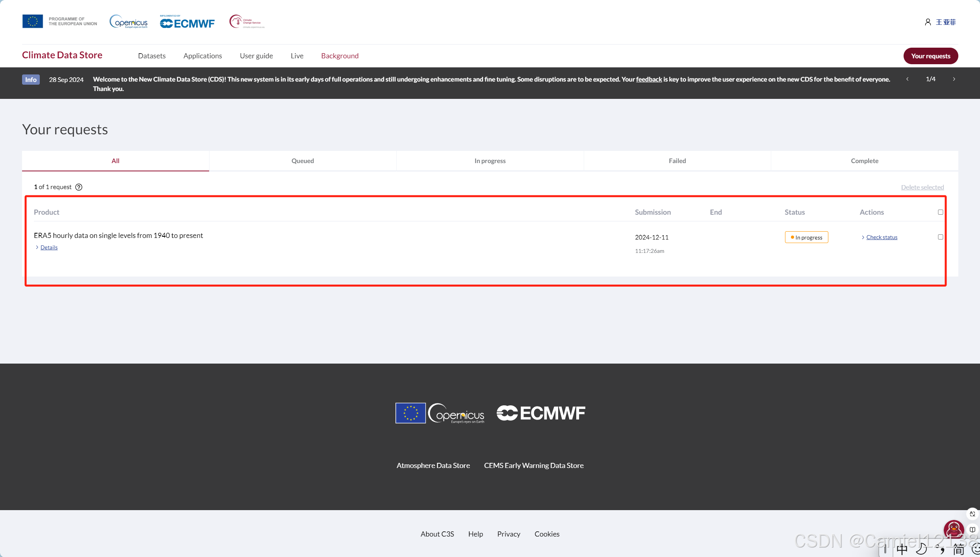
Task: Toggle the moon icon in IME bar
Action: (921, 549)
